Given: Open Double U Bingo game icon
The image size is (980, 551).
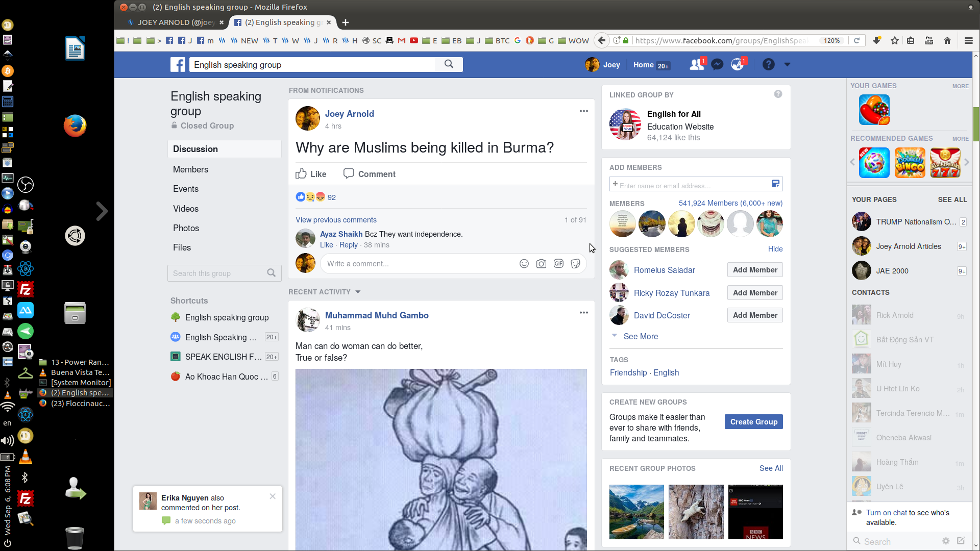Looking at the screenshot, I should pos(910,163).
